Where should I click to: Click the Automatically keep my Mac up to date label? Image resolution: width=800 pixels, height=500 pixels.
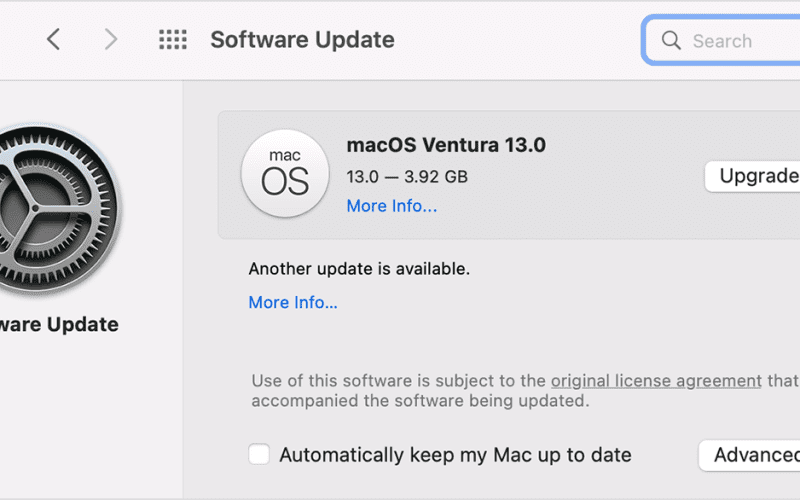pos(455,455)
